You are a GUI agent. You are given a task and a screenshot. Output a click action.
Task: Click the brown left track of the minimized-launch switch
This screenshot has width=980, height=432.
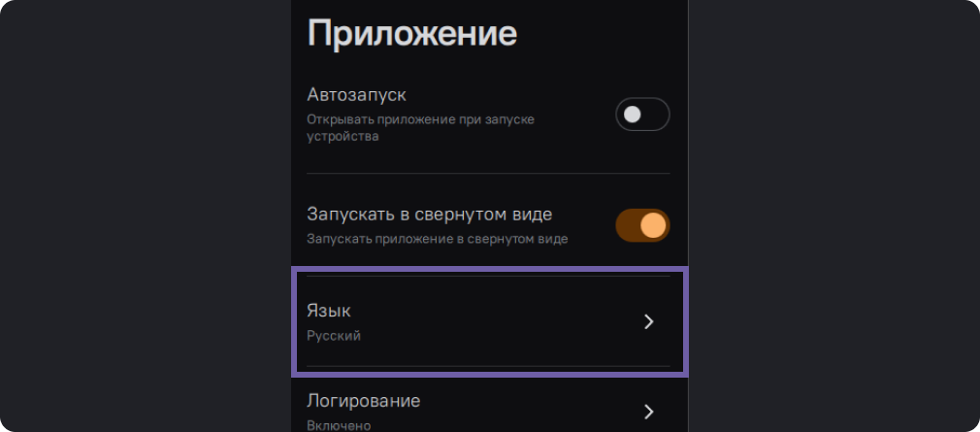point(627,225)
